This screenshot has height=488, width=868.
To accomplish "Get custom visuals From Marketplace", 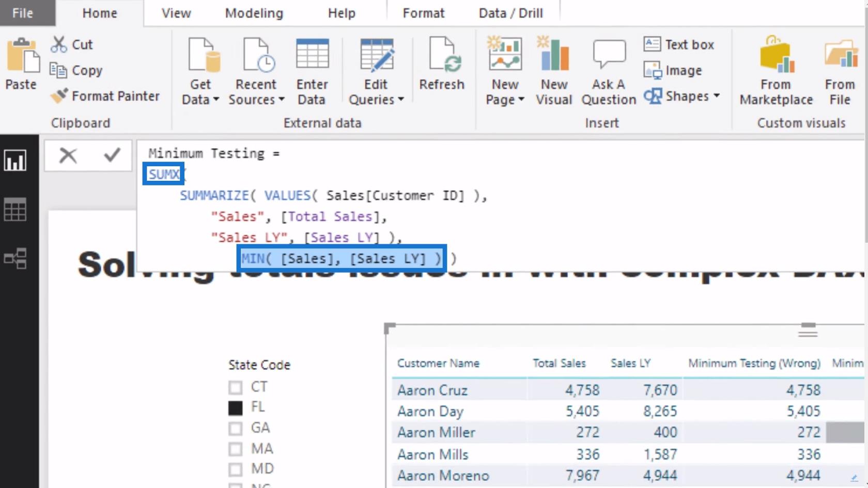I will click(x=776, y=72).
